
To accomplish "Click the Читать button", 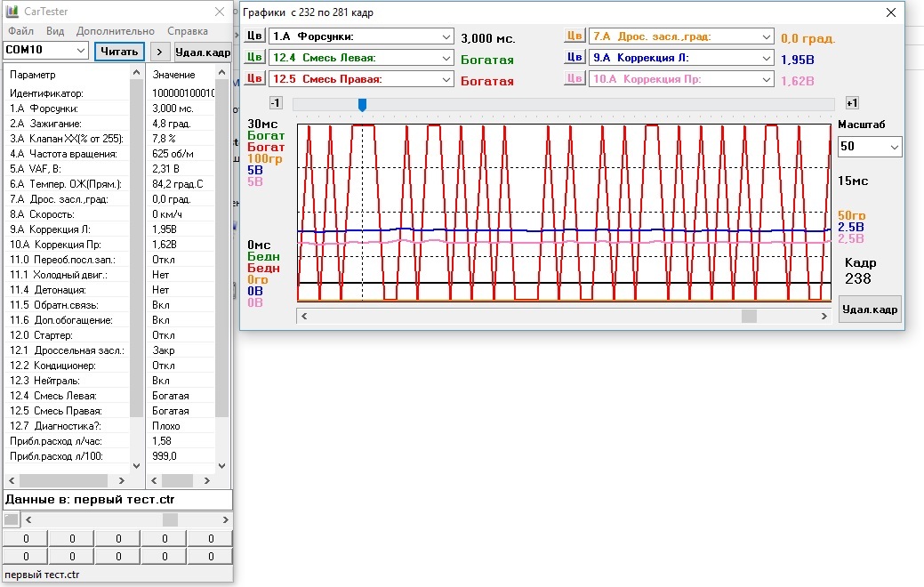I will 119,52.
